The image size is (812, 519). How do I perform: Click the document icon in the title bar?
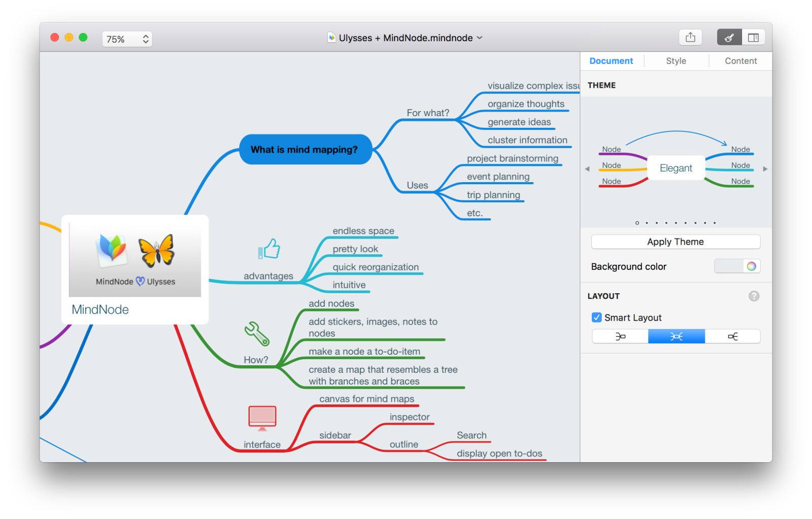point(332,37)
